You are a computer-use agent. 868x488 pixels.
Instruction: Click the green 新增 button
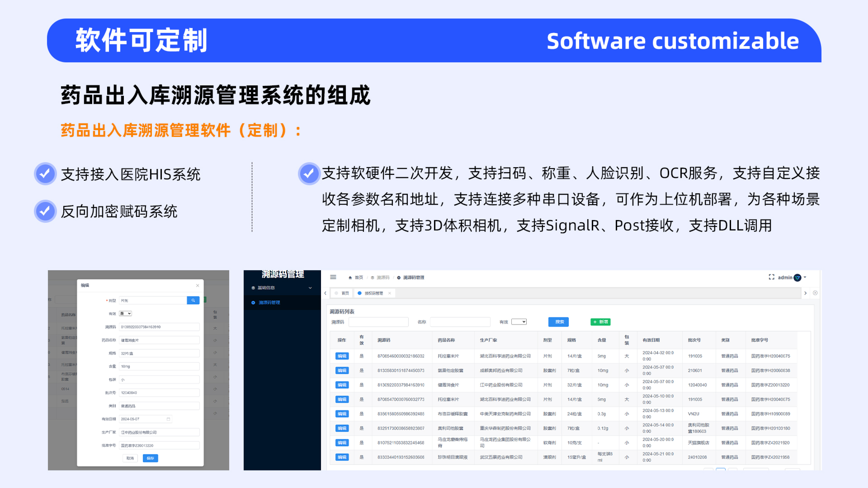600,322
